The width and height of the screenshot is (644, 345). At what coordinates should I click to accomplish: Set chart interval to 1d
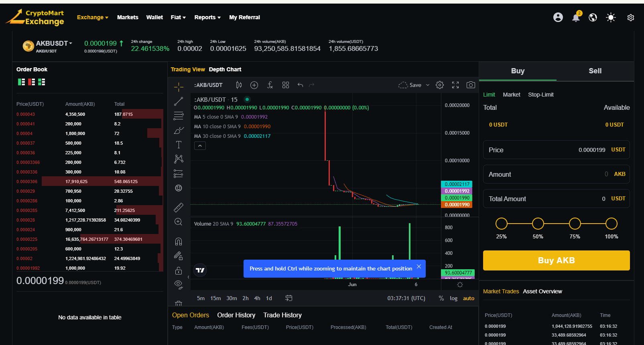click(269, 298)
